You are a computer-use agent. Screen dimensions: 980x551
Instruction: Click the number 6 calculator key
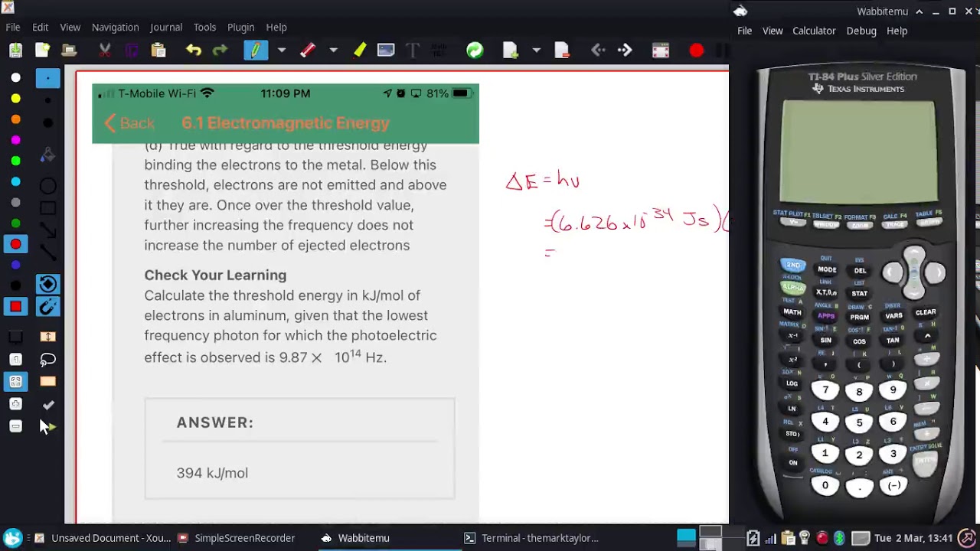[x=893, y=422]
